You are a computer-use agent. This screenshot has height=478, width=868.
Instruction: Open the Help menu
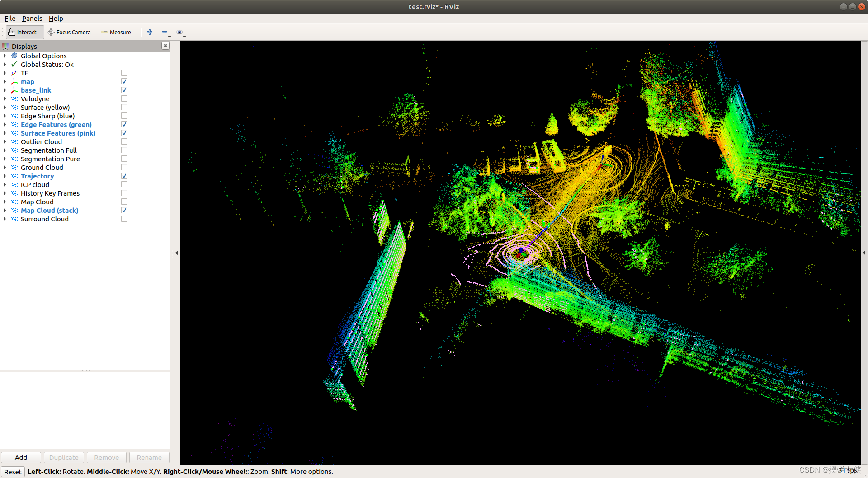(56, 19)
